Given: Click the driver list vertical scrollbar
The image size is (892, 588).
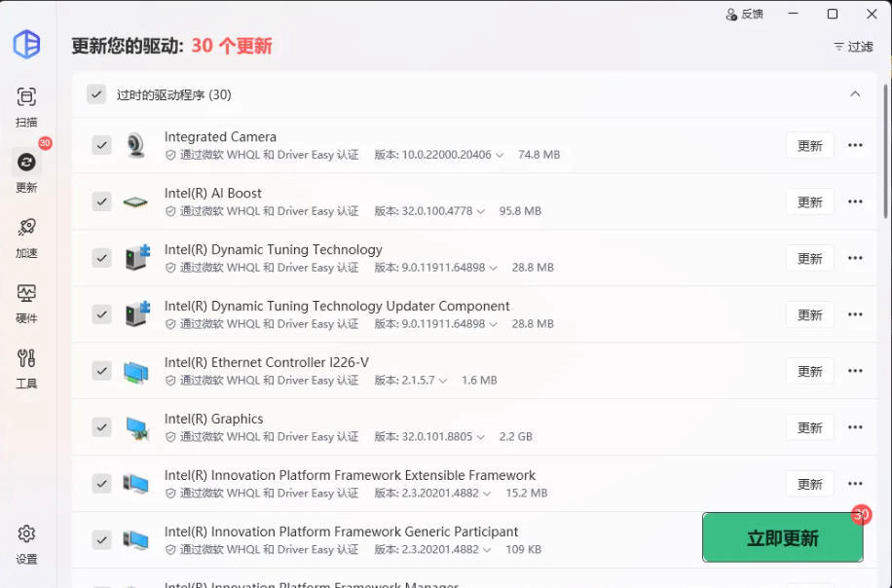Looking at the screenshot, I should click(x=886, y=151).
